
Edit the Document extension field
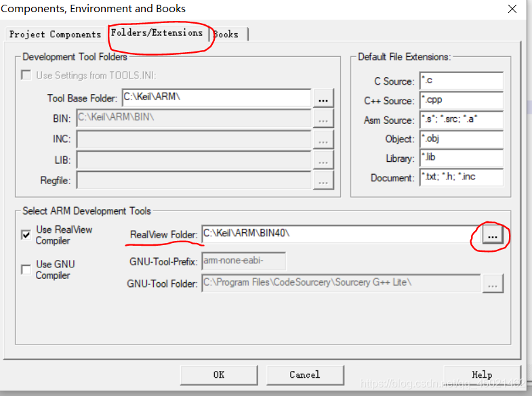(462, 177)
